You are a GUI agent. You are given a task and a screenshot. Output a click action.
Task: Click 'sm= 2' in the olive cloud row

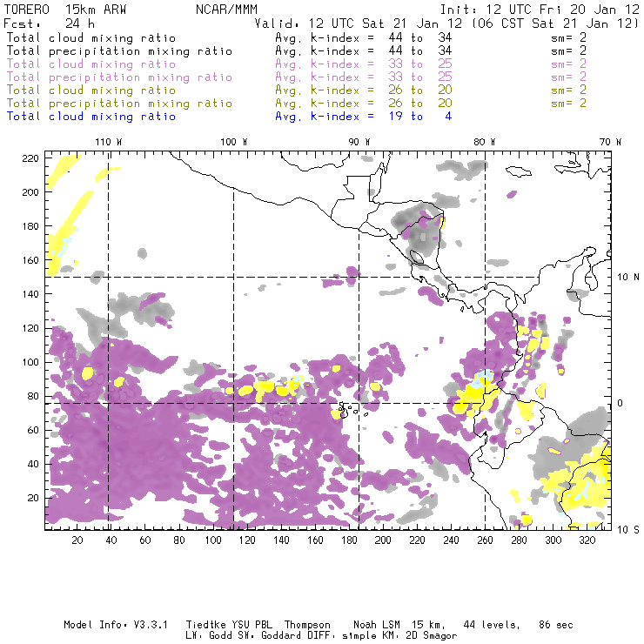tap(568, 90)
